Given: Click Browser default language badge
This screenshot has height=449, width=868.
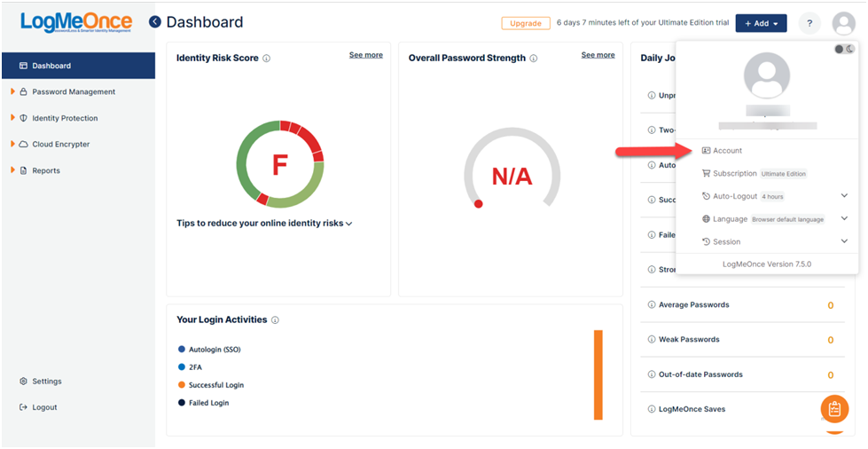Looking at the screenshot, I should click(787, 219).
